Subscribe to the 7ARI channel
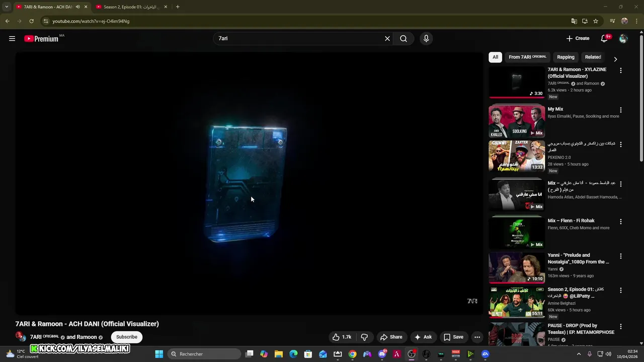644x362 pixels. (x=127, y=337)
